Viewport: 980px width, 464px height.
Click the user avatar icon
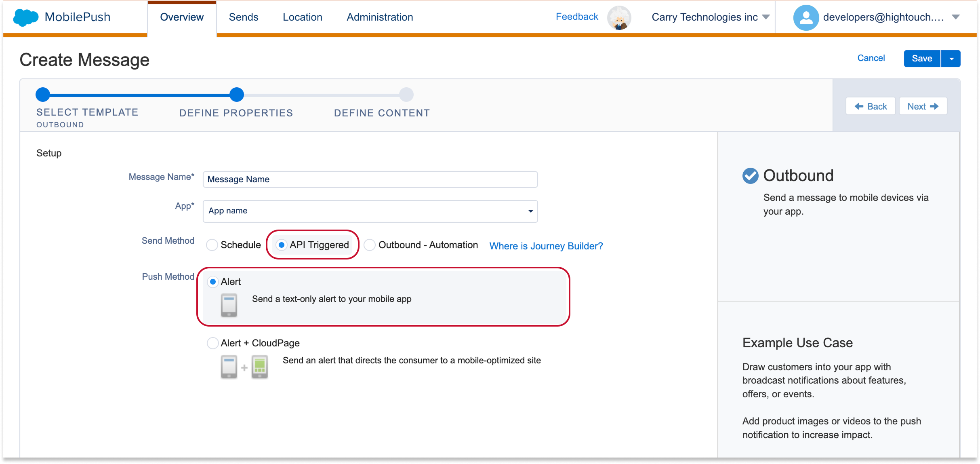(x=805, y=17)
